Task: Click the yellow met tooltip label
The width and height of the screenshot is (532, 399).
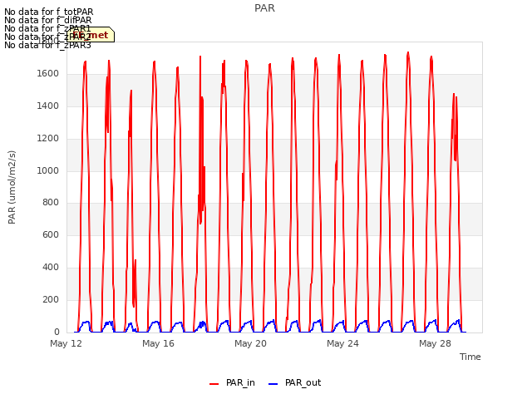Action: point(91,35)
